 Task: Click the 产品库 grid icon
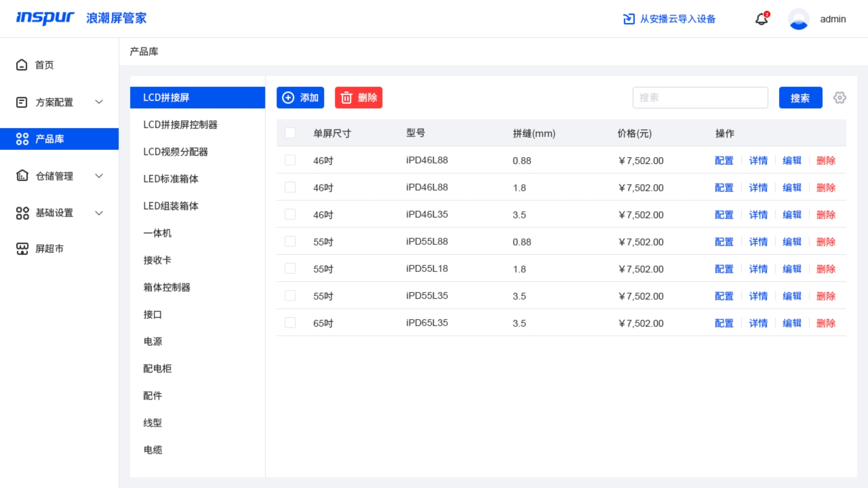pyautogui.click(x=22, y=139)
